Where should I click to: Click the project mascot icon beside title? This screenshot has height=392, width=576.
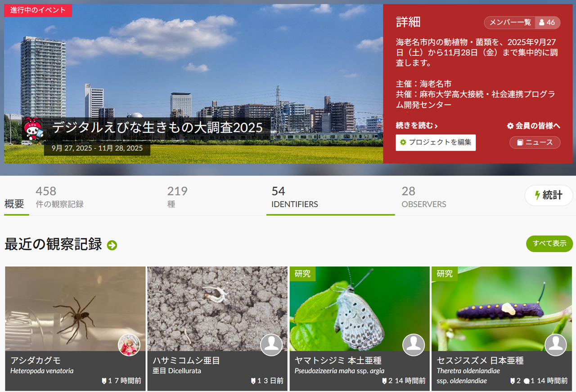(32, 128)
